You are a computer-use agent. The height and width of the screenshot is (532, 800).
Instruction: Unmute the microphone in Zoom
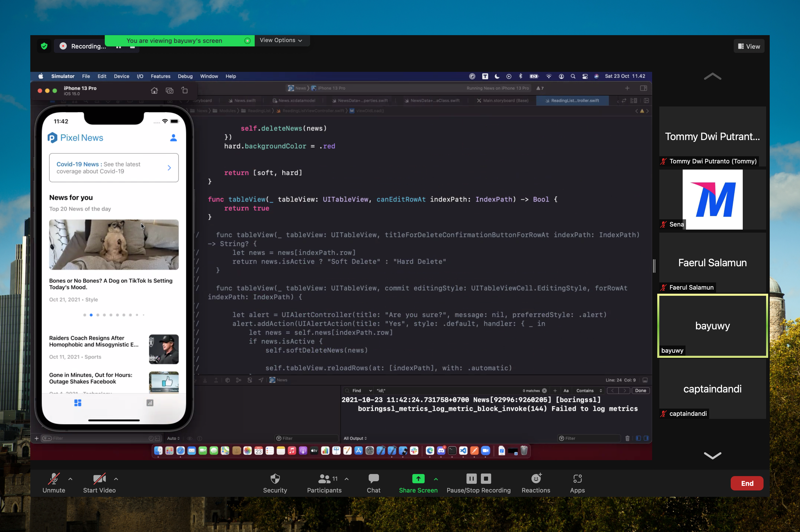tap(54, 483)
